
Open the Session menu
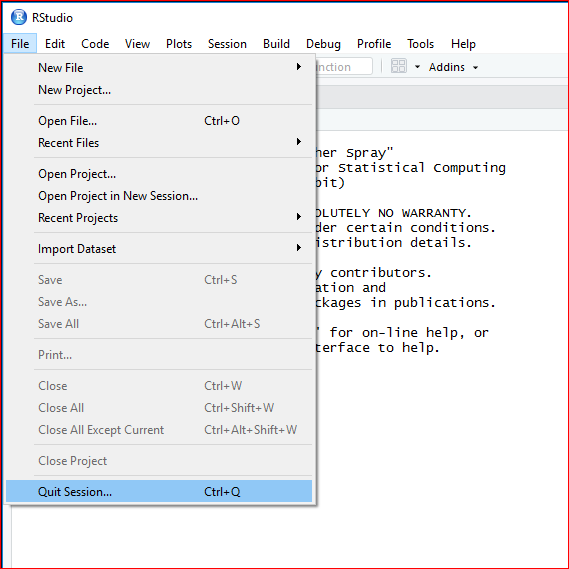pyautogui.click(x=227, y=44)
